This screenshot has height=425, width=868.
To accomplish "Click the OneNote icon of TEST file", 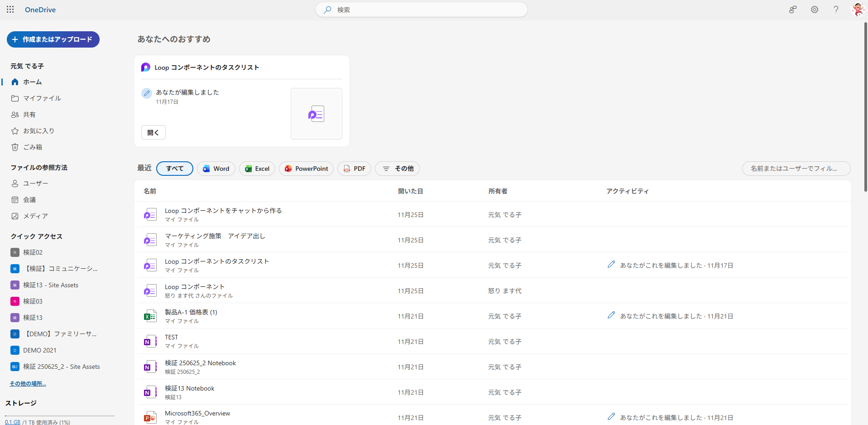I will [x=150, y=342].
